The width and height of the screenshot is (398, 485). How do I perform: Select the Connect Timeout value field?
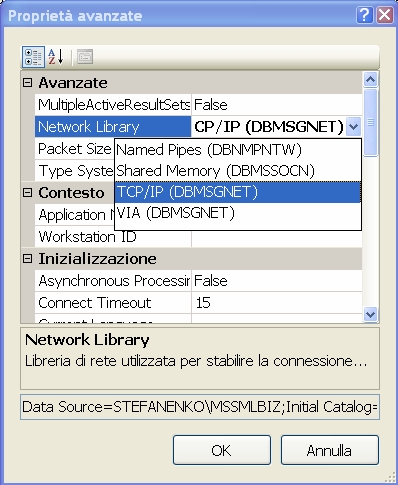click(277, 303)
